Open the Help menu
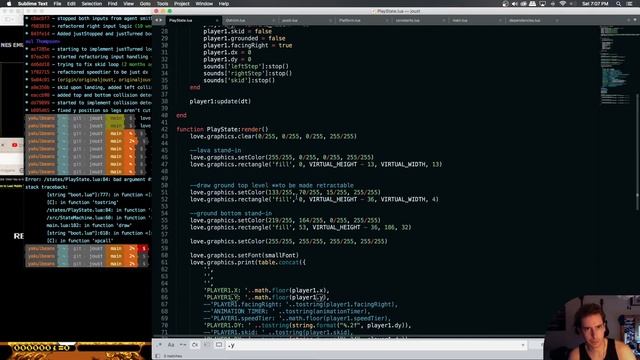 [x=224, y=4]
